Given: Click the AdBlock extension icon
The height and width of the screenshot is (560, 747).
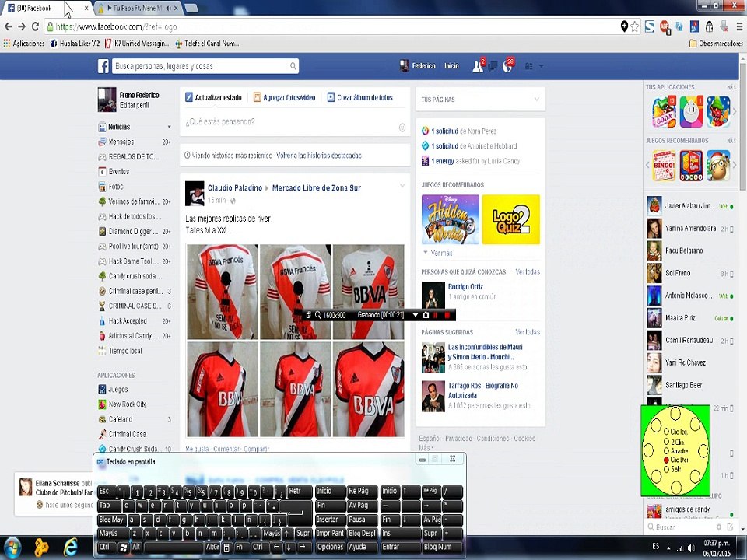Looking at the screenshot, I should pyautogui.click(x=665, y=26).
